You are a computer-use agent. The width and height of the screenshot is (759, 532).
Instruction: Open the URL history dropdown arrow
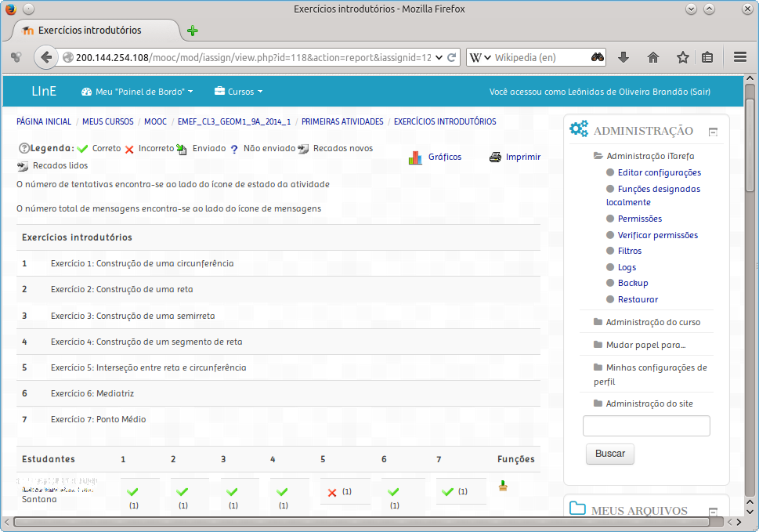coord(439,58)
